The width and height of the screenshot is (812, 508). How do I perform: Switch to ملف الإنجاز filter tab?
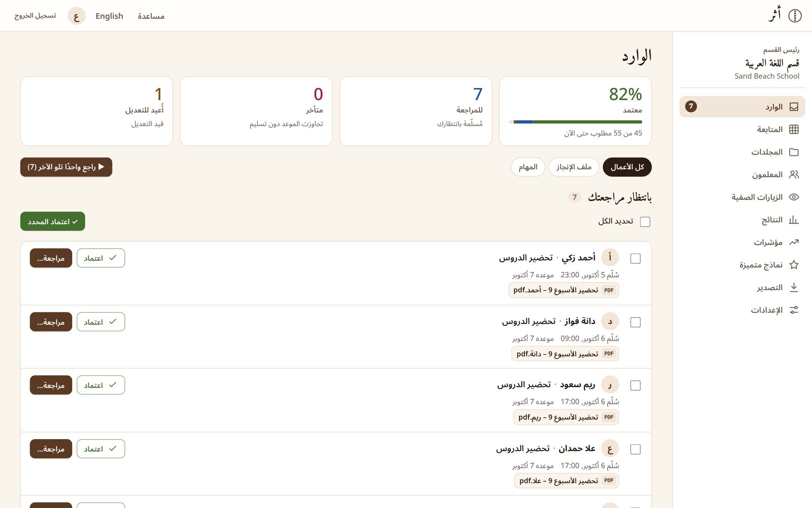pyautogui.click(x=574, y=167)
